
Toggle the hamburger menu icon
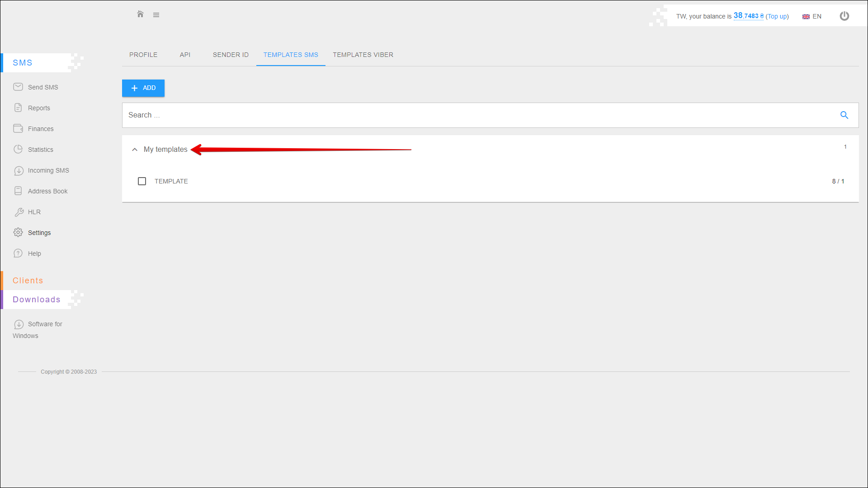pyautogui.click(x=156, y=15)
